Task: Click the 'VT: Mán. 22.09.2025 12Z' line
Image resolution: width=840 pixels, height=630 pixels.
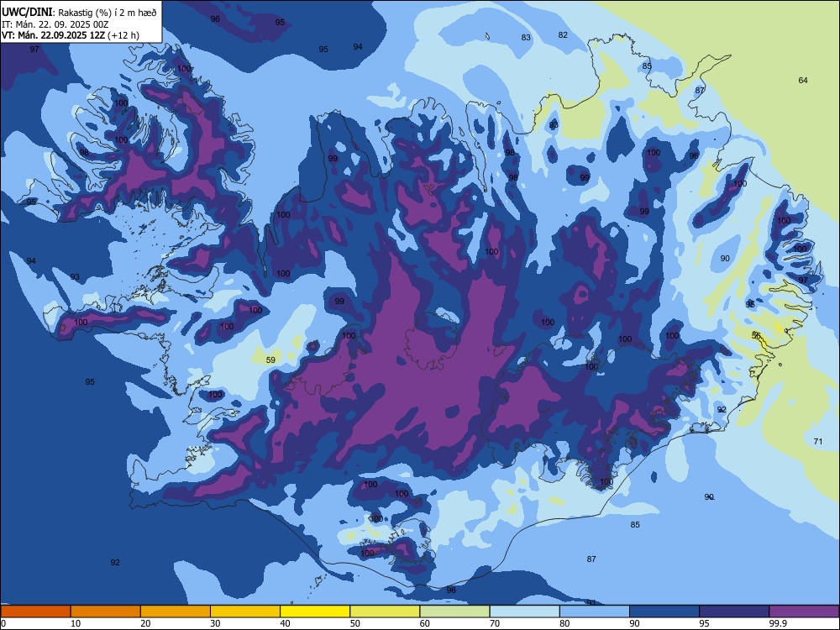Action: point(53,35)
